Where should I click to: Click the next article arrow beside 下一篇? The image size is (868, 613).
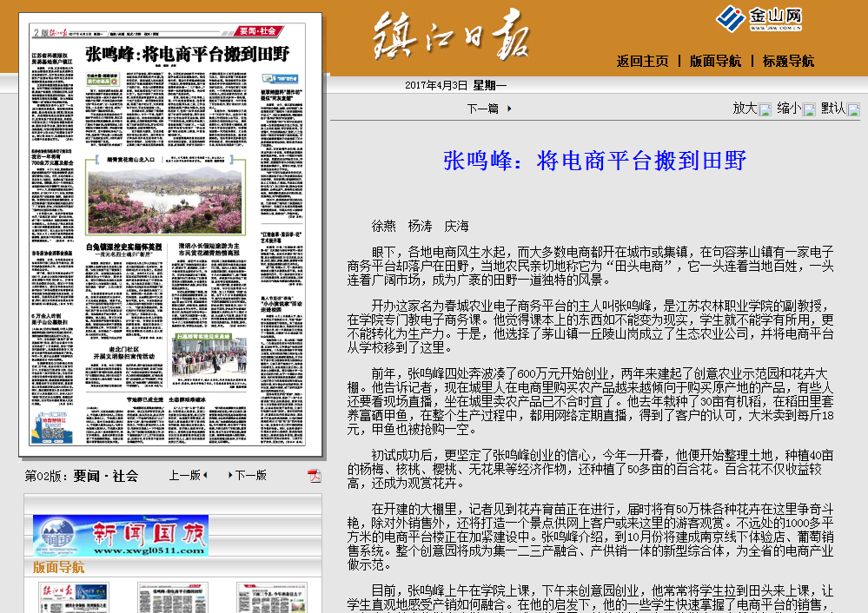[x=509, y=109]
